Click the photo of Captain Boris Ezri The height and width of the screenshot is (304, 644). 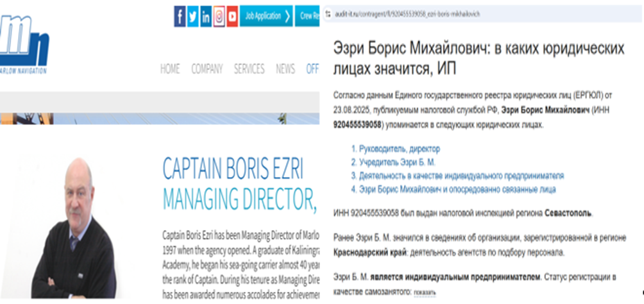74,228
